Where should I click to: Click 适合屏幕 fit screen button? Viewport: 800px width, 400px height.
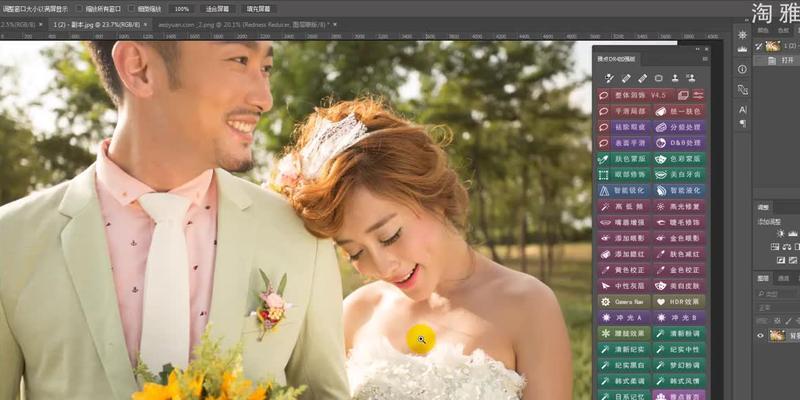pos(217,9)
